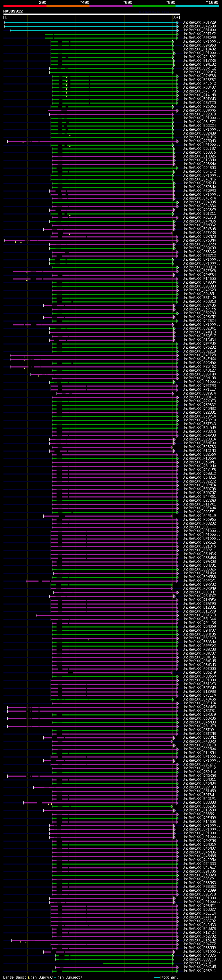Click hit label UniRef100_Q96V52

199,317
